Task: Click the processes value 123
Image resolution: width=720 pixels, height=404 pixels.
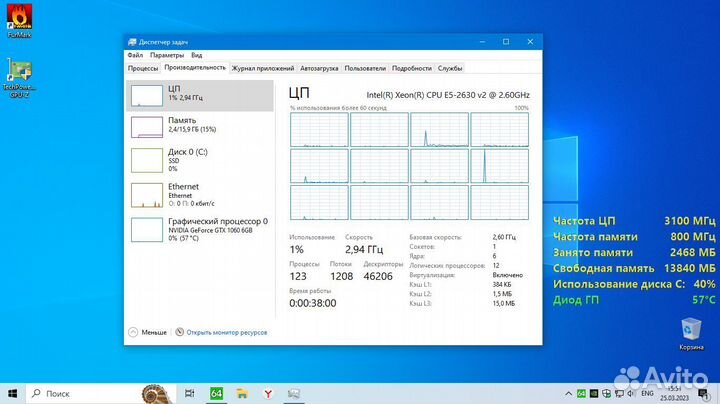Action: point(298,276)
